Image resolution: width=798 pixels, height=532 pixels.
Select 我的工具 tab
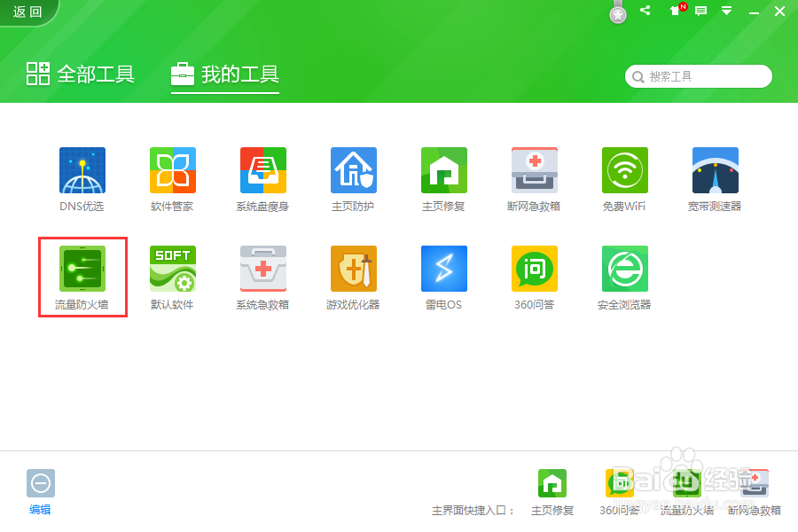[225, 74]
